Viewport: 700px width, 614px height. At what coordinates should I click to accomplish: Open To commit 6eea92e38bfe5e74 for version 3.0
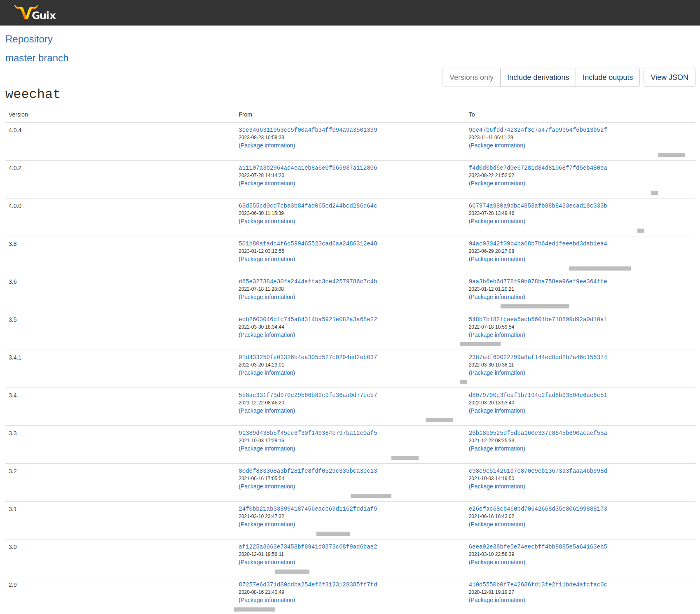[x=538, y=546]
